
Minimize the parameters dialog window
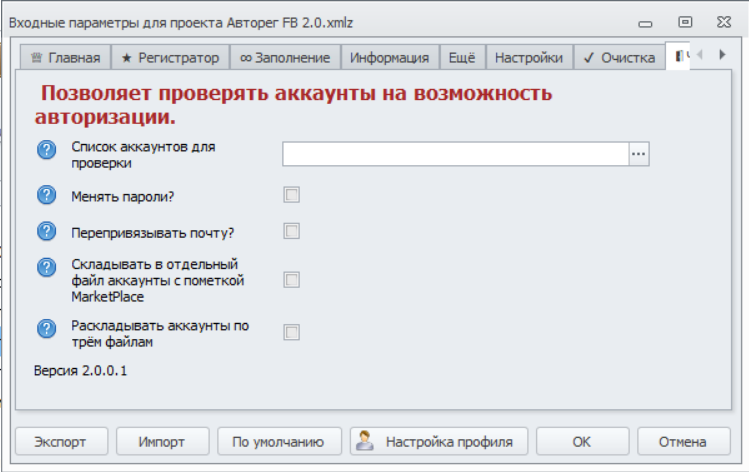645,23
